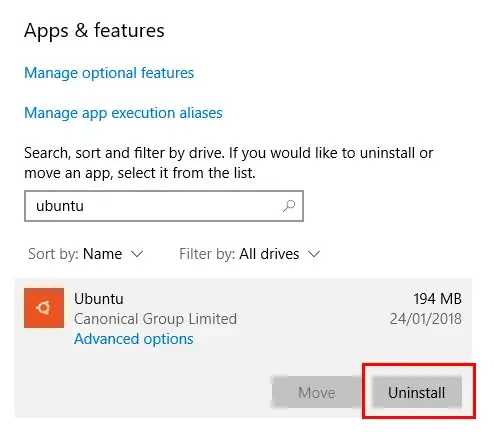Click the Apps & features heading
Viewport: 494px width, 443px height.
click(94, 31)
